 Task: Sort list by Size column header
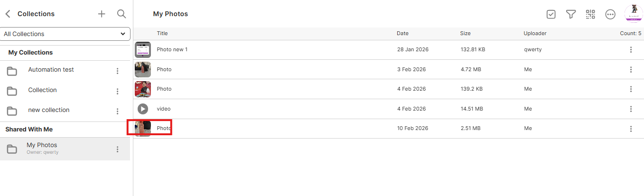pyautogui.click(x=465, y=34)
